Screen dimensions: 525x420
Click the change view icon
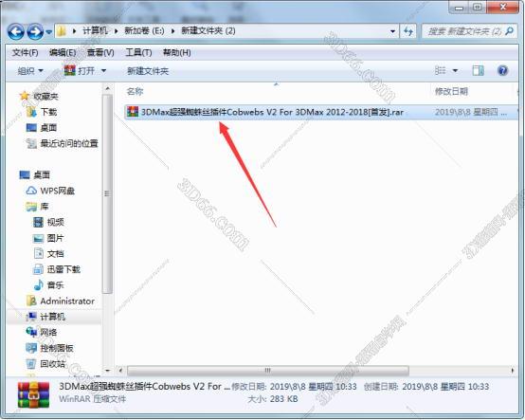[x=440, y=71]
